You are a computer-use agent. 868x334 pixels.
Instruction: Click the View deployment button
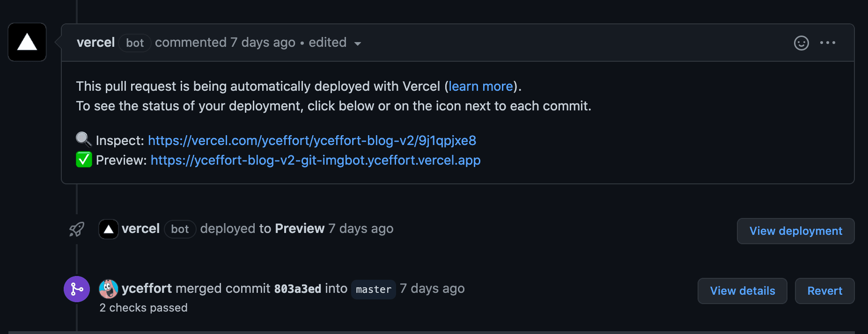(x=795, y=231)
